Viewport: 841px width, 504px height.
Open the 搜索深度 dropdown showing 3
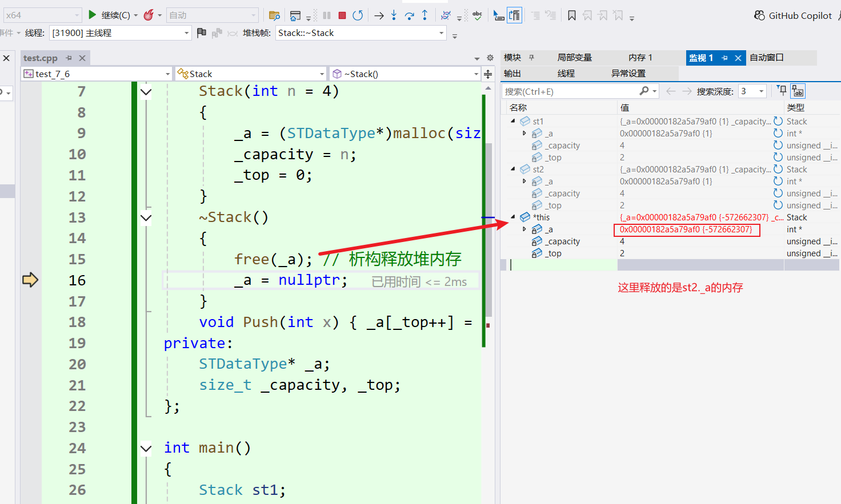coord(752,91)
